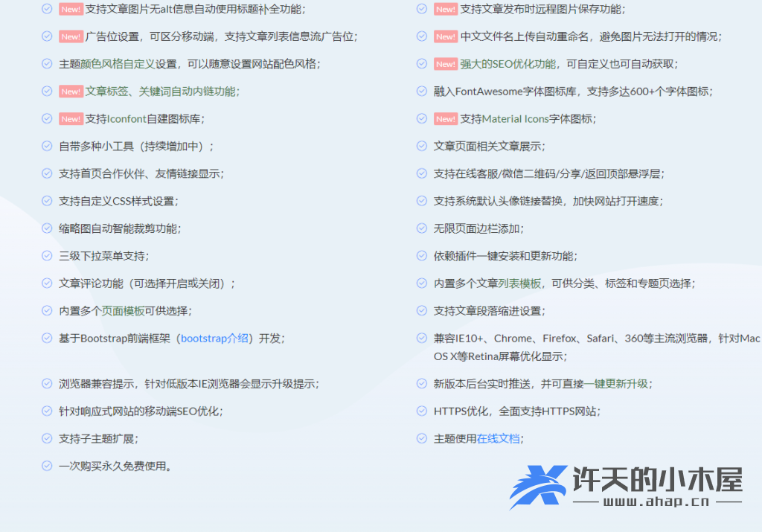The image size is (762, 532).
Task: Click the check icon beside 主题颜色风格自定义设置
Action: click(x=47, y=64)
